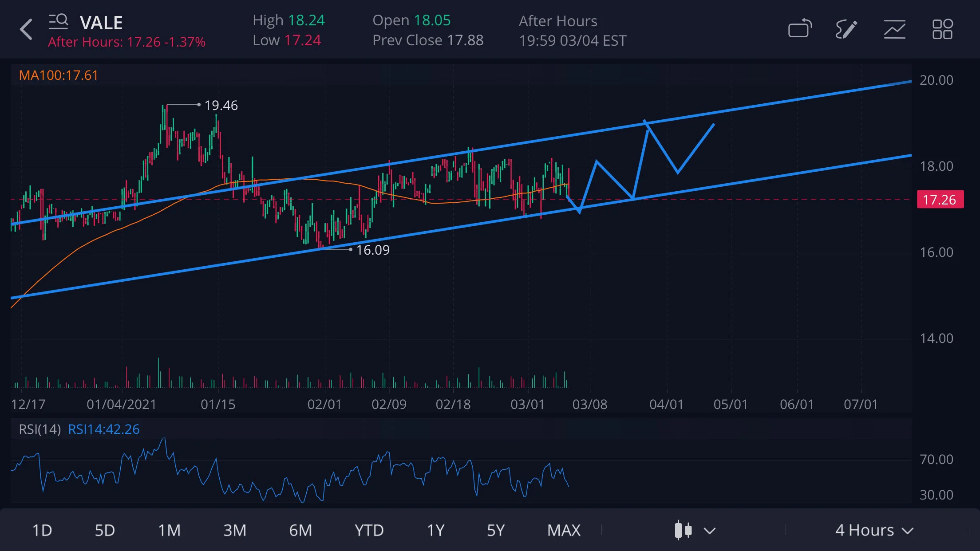Tap the 03/08 date axis label
980x551 pixels.
coord(590,404)
